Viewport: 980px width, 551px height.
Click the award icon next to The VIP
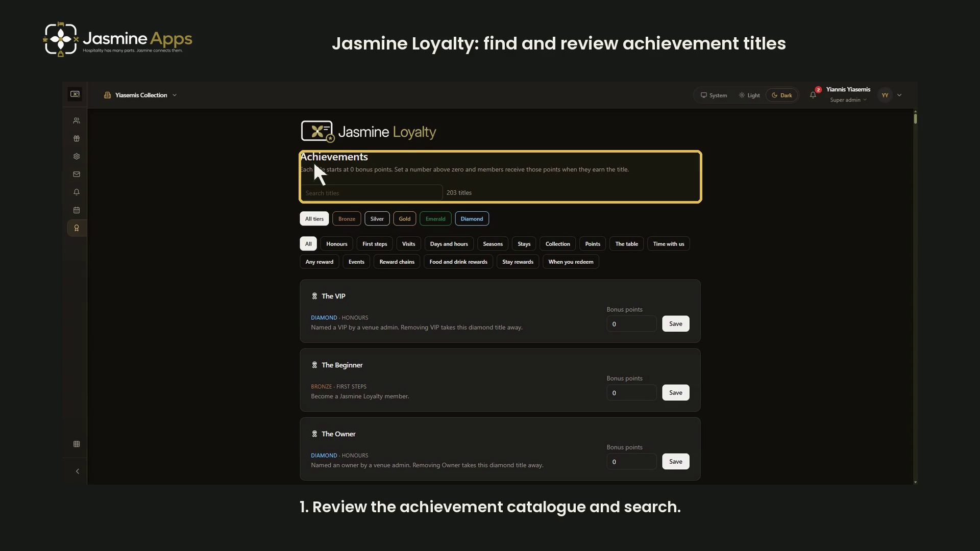click(x=314, y=296)
